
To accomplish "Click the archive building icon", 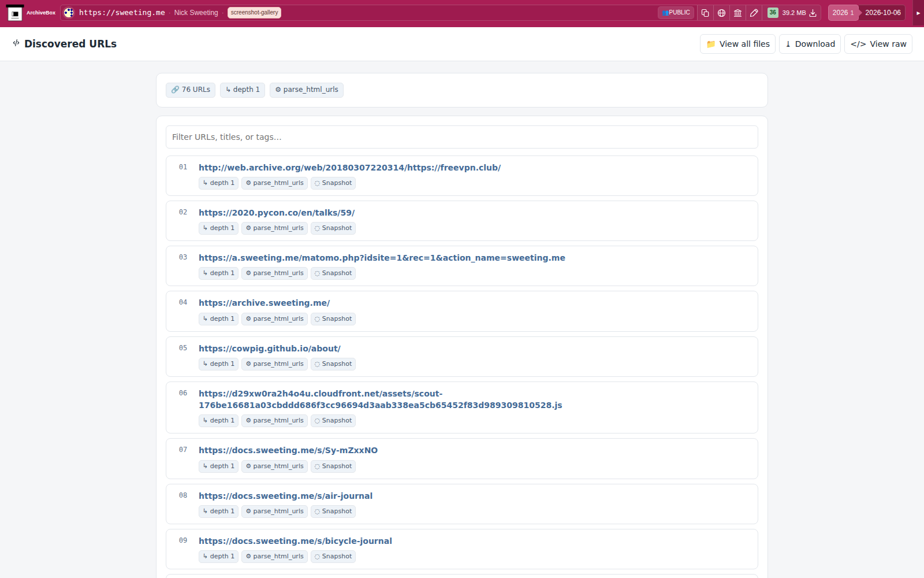I will tap(737, 13).
